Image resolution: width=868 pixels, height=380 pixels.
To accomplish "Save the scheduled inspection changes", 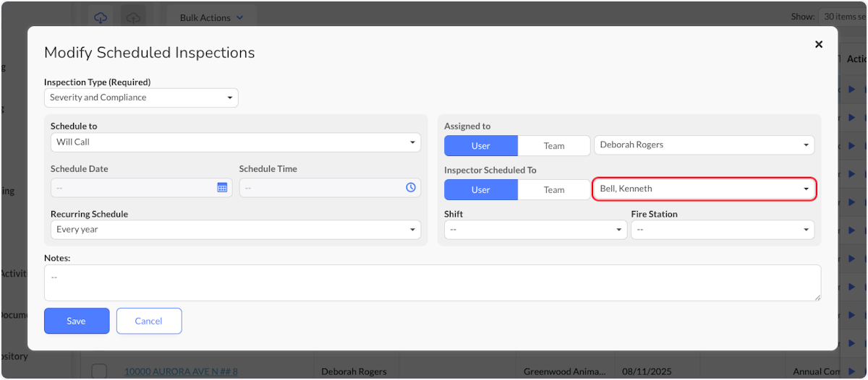I will [x=77, y=321].
